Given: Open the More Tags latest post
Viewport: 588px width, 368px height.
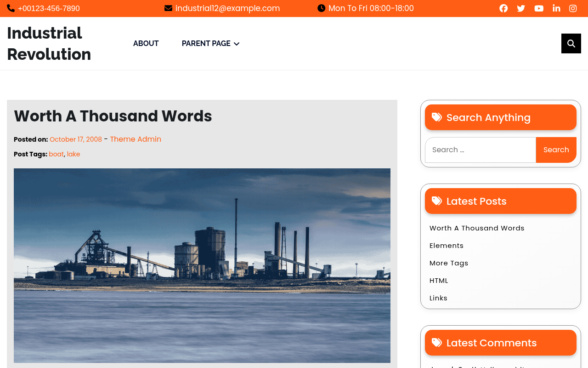Looking at the screenshot, I should click(449, 263).
